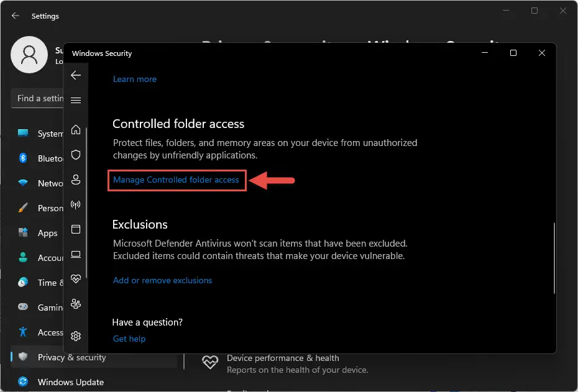Close the Windows Security window
Viewport: 578px width, 392px height.
coord(542,53)
